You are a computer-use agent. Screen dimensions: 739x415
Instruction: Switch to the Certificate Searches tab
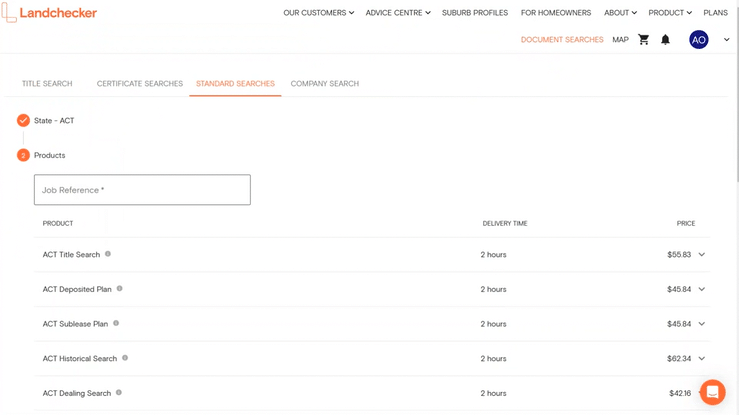pos(140,83)
